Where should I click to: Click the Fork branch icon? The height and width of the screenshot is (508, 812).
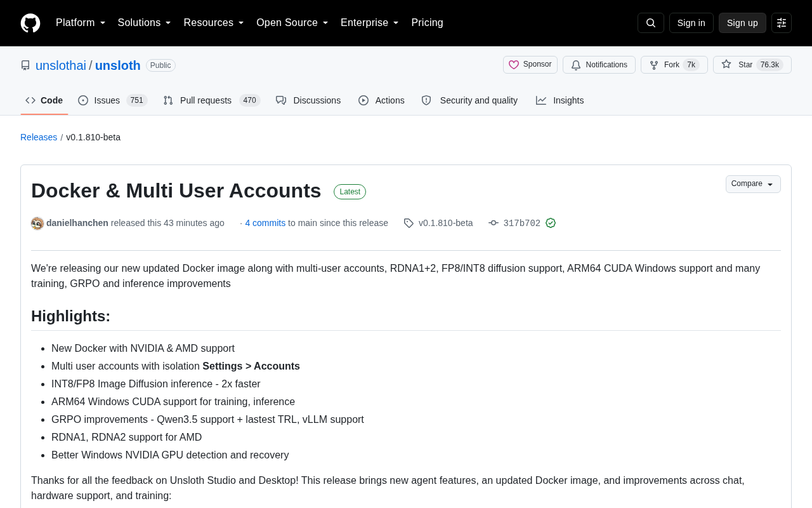[x=654, y=65]
